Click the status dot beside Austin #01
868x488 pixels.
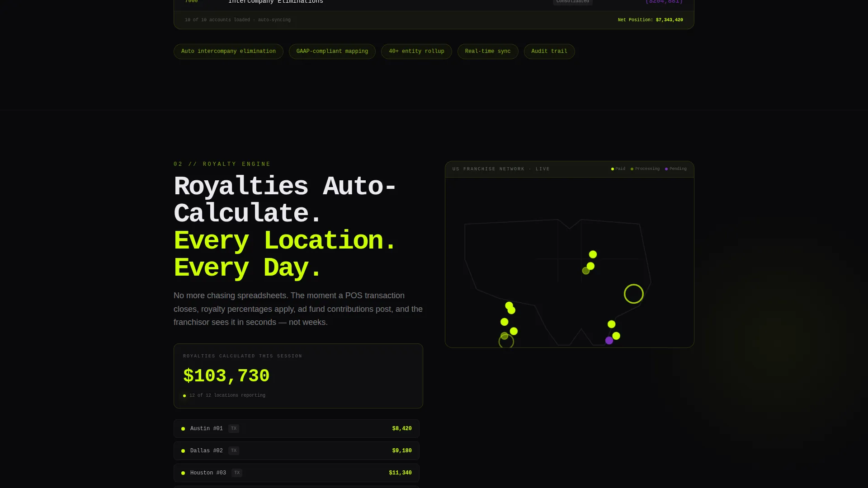183,429
